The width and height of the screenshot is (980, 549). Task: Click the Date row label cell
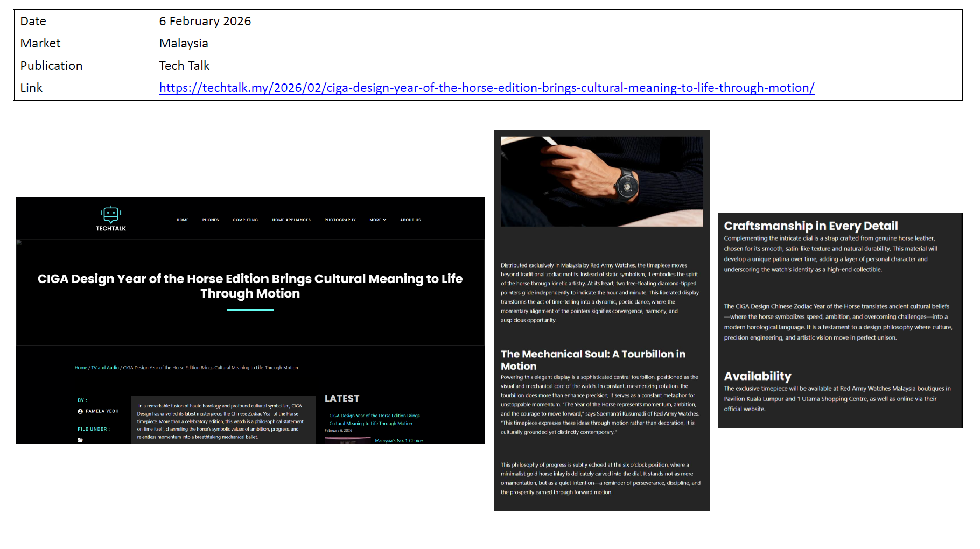[83, 21]
